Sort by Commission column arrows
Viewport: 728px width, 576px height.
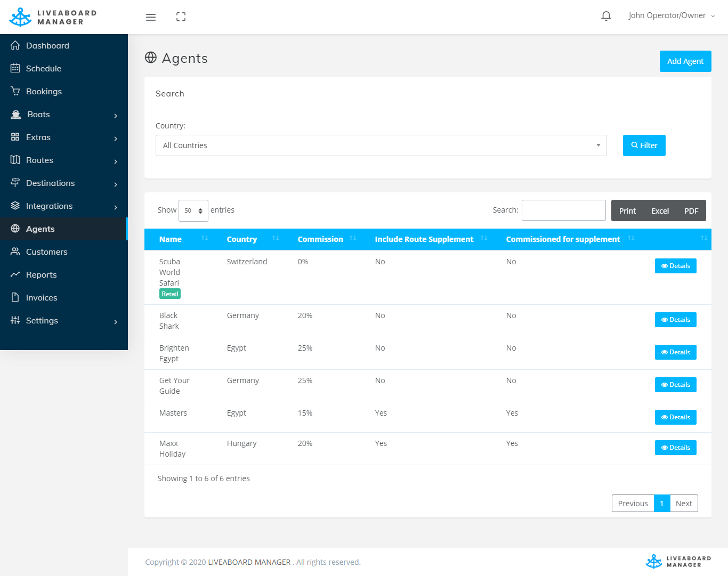[x=353, y=239]
